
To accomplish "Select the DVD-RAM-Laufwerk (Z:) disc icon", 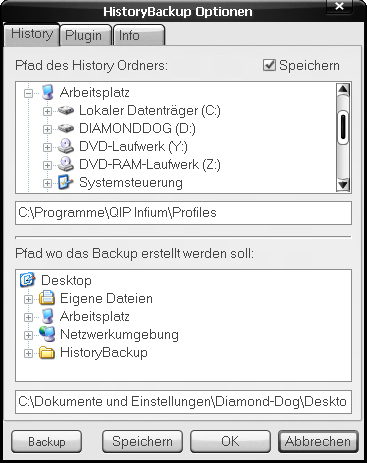I will coord(66,164).
